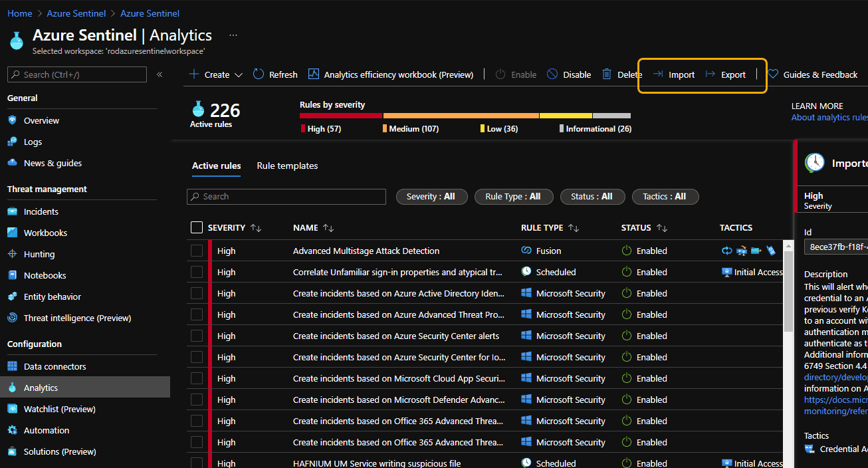The image size is (868, 468).
Task: Click the Refresh icon in toolbar
Action: pyautogui.click(x=259, y=74)
